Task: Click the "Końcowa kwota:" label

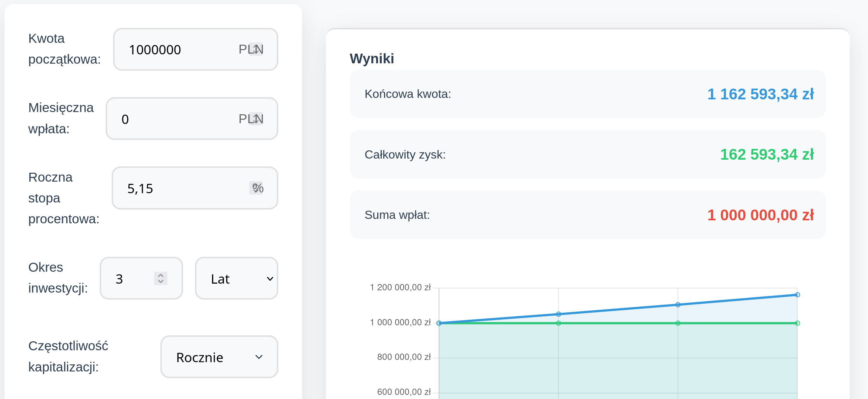Action: tap(408, 94)
